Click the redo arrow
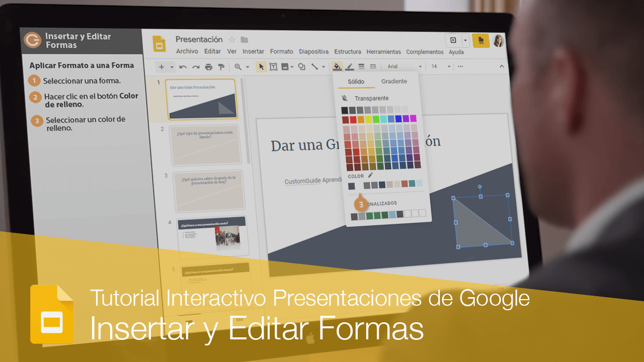The height and width of the screenshot is (362, 644). pos(196,67)
